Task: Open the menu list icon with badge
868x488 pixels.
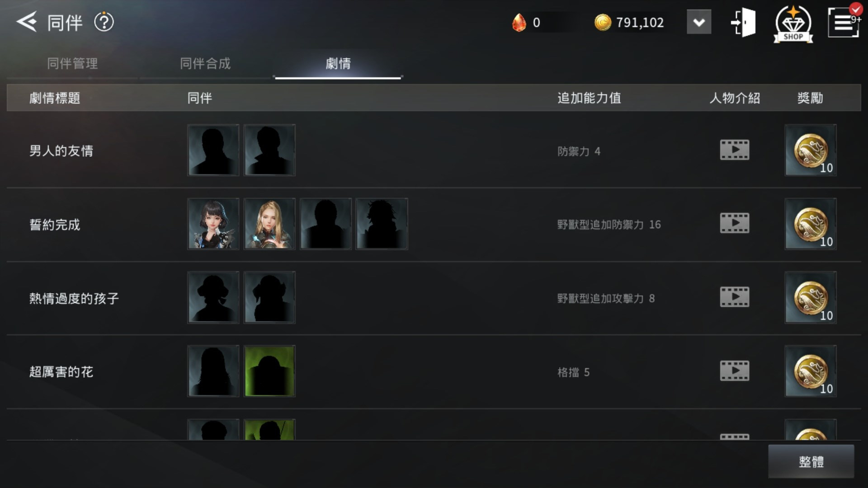Action: (844, 21)
